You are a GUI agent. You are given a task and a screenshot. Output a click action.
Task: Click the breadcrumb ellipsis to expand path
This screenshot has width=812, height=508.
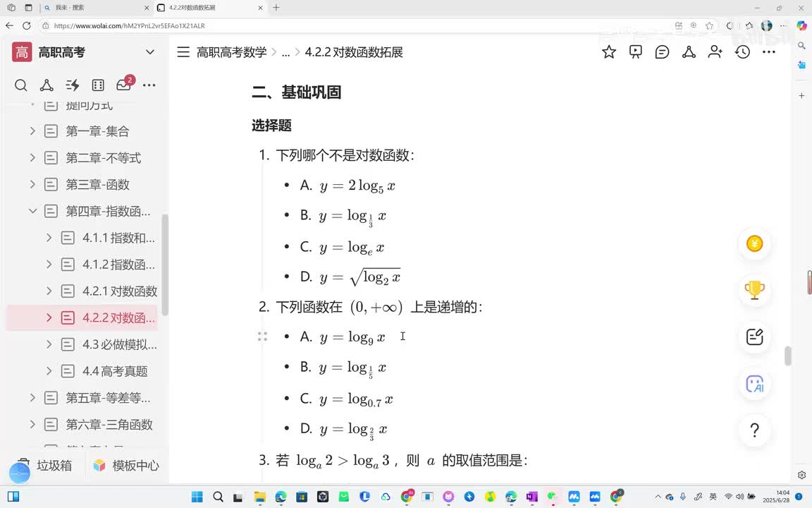[x=286, y=52]
